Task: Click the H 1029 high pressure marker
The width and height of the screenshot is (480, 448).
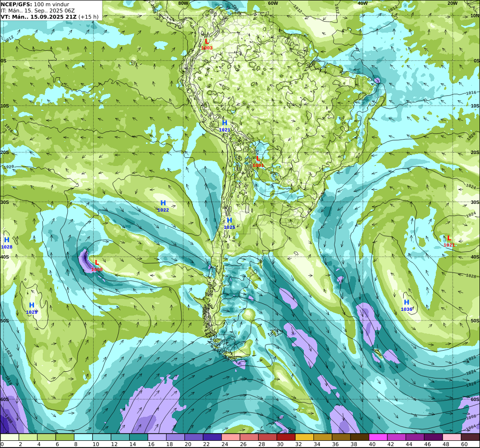Action: point(32,308)
